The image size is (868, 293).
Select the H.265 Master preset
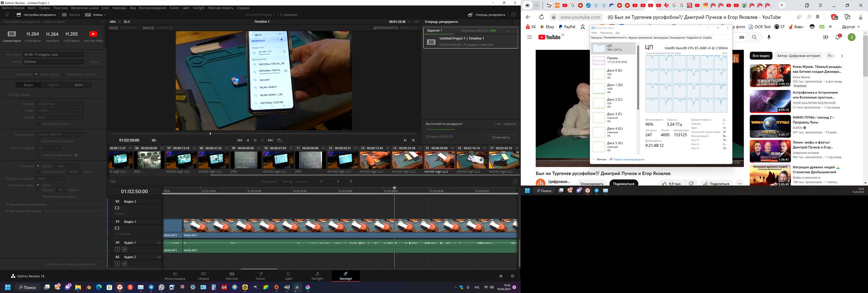pos(72,36)
